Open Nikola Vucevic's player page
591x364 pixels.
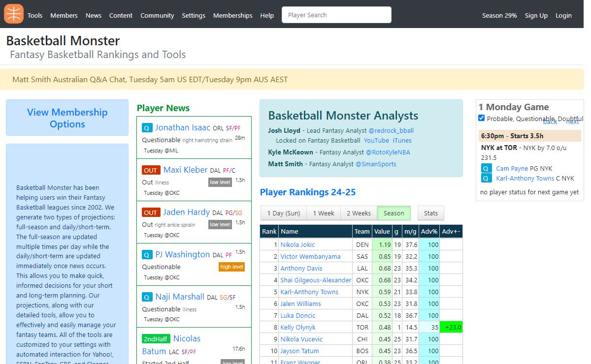[x=301, y=339]
